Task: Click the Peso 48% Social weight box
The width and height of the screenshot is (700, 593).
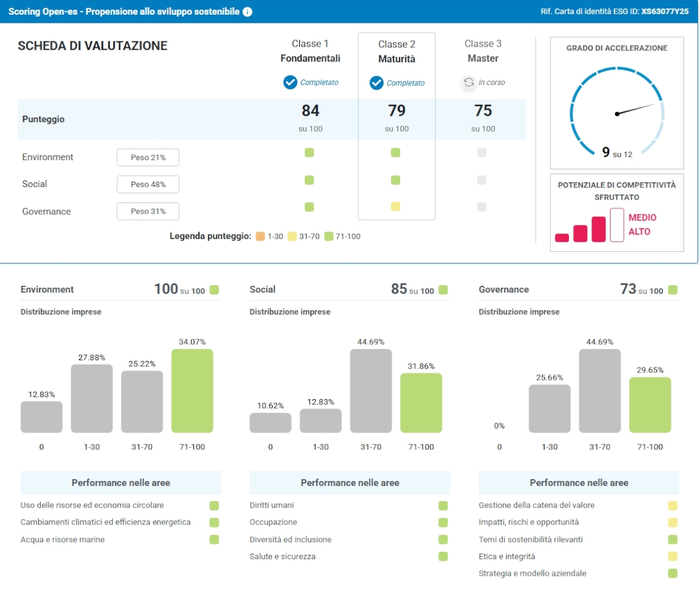Action: point(148,184)
